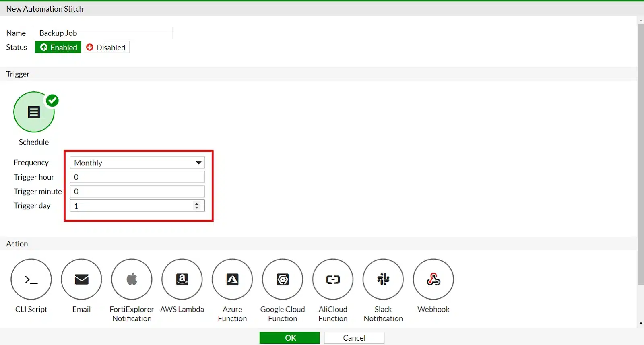This screenshot has width=644, height=345.
Task: Choose the Webhook action icon
Action: pos(433,279)
